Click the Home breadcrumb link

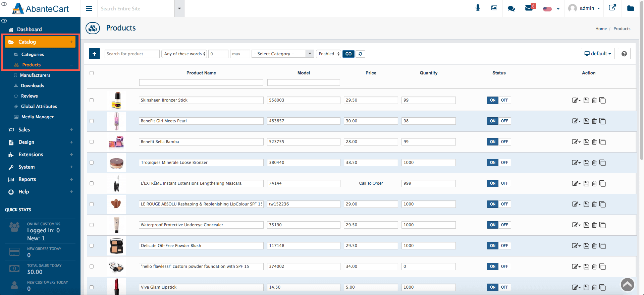[x=601, y=29]
